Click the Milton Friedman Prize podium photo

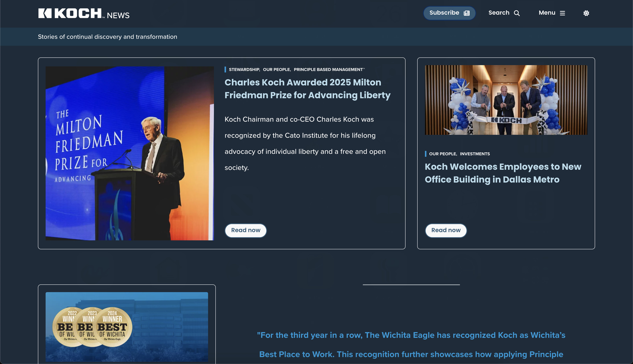[130, 153]
